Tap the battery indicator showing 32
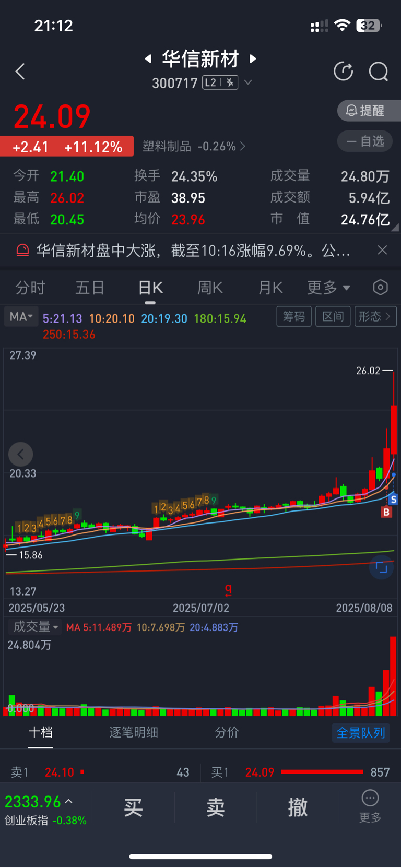Screen dimensions: 401x868 (x=369, y=26)
